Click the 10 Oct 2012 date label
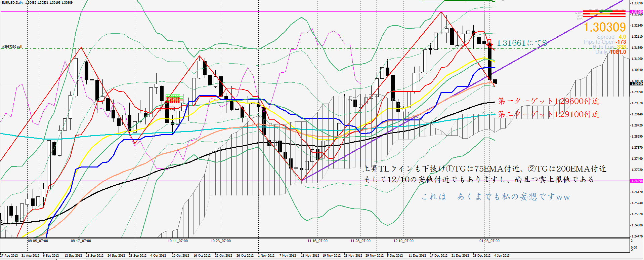The height and width of the screenshot is (260, 644). (x=180, y=256)
